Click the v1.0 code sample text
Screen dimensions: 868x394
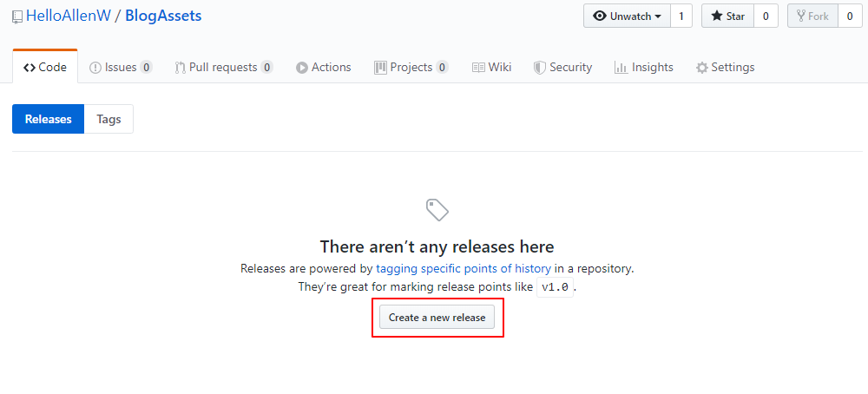click(x=556, y=287)
